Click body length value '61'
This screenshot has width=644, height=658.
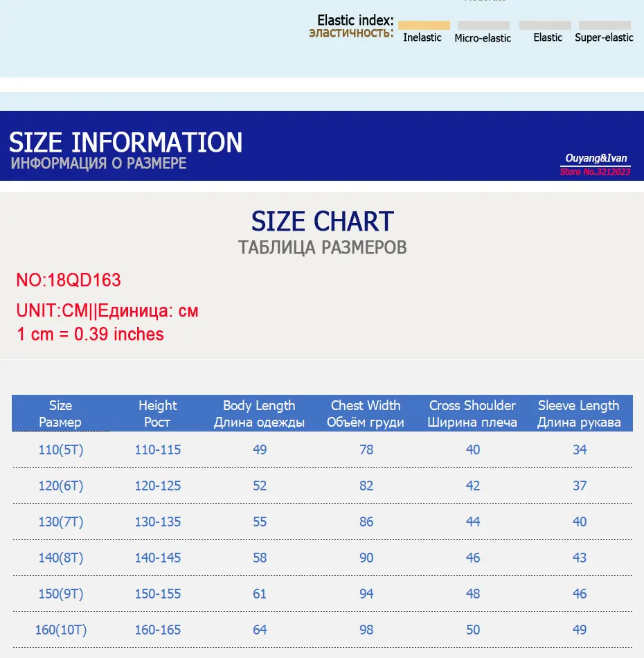(x=260, y=594)
